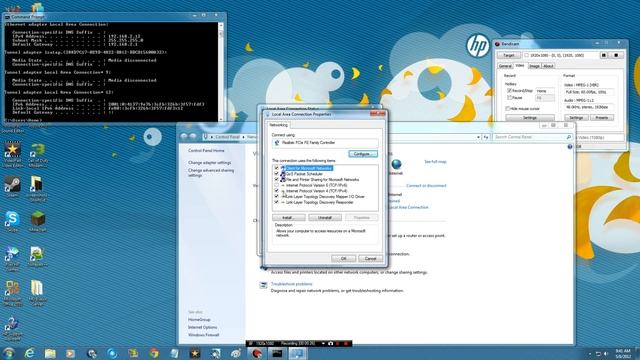Open Google Chrome from taskbar

coord(154,353)
